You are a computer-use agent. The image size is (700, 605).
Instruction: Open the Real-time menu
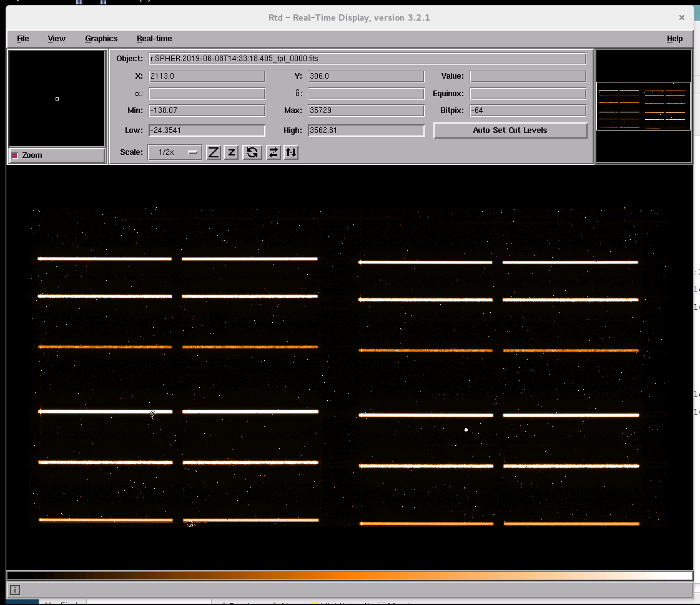154,39
